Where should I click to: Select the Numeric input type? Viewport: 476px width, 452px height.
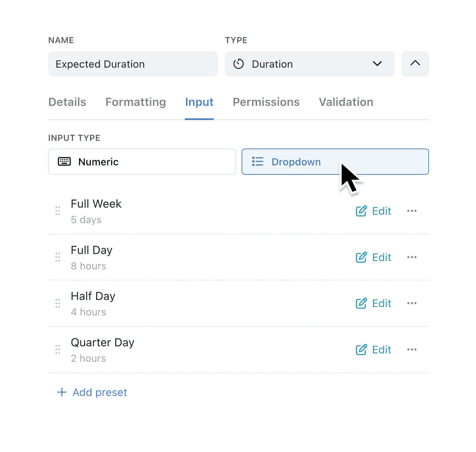[142, 162]
